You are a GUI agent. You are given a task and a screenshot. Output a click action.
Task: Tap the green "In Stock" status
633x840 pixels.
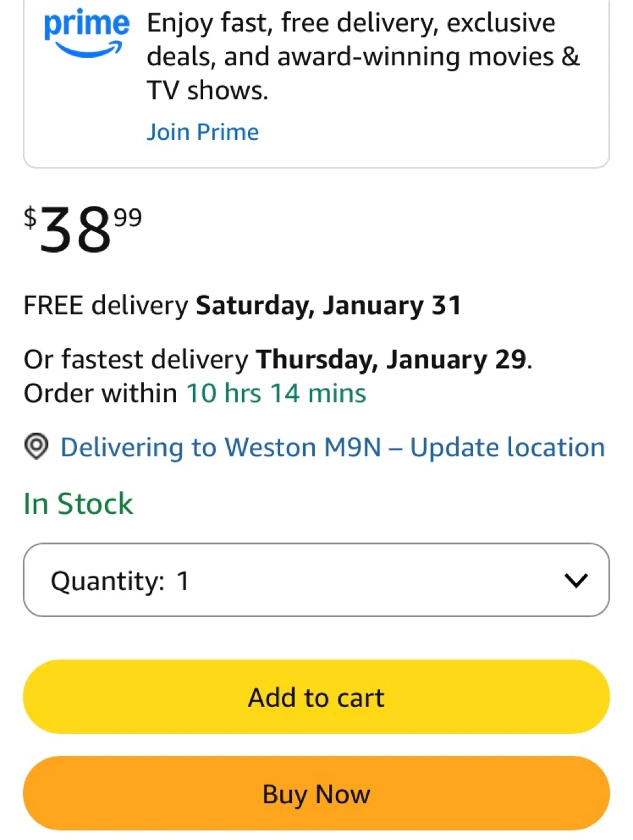(x=78, y=503)
